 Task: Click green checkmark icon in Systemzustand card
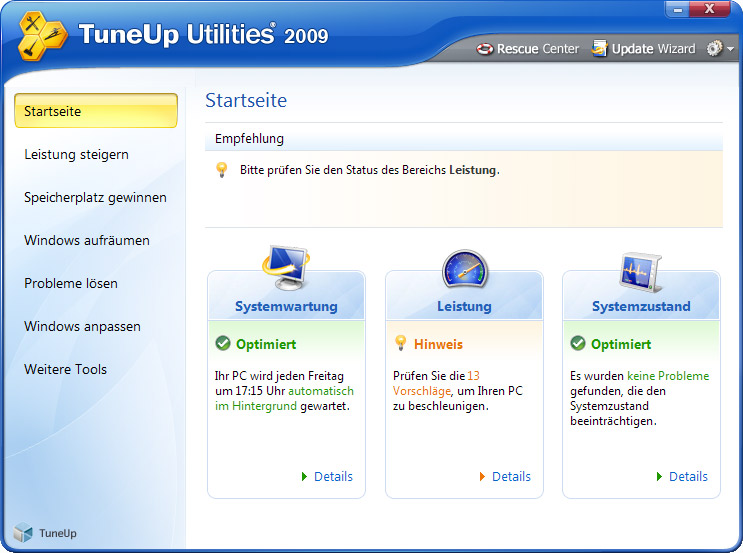(578, 343)
